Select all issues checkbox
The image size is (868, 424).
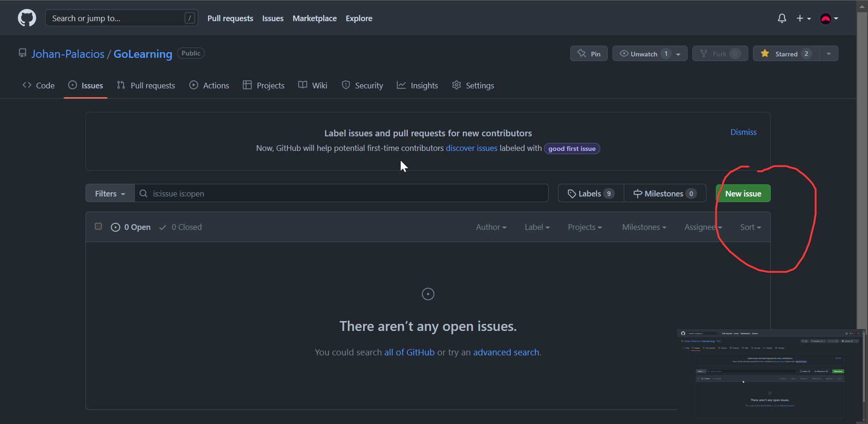[98, 226]
